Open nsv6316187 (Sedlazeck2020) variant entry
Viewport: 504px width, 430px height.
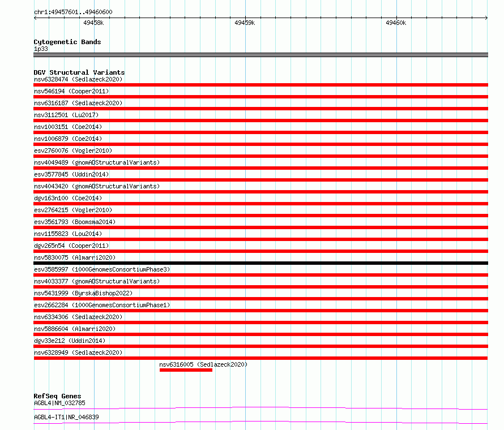[78, 103]
